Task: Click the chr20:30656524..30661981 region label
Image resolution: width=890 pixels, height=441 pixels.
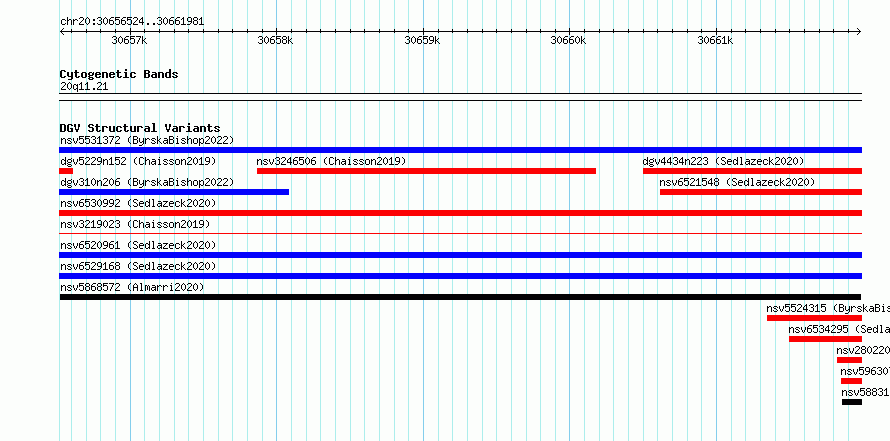Action: pyautogui.click(x=132, y=22)
